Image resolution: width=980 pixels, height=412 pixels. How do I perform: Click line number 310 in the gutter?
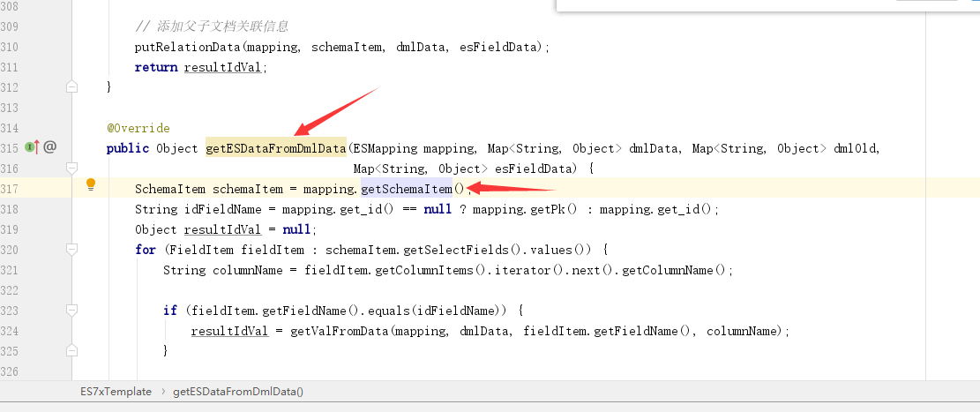pos(10,47)
